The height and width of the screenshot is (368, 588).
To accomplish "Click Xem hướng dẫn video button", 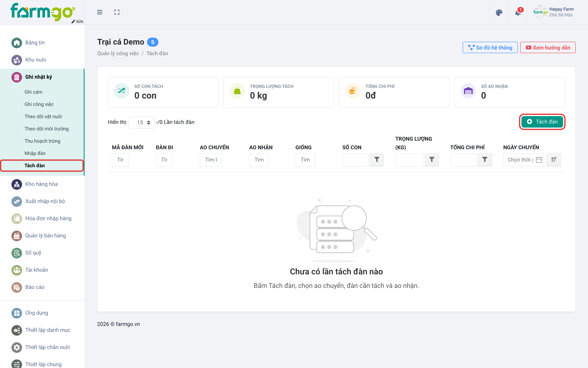I will (x=548, y=47).
